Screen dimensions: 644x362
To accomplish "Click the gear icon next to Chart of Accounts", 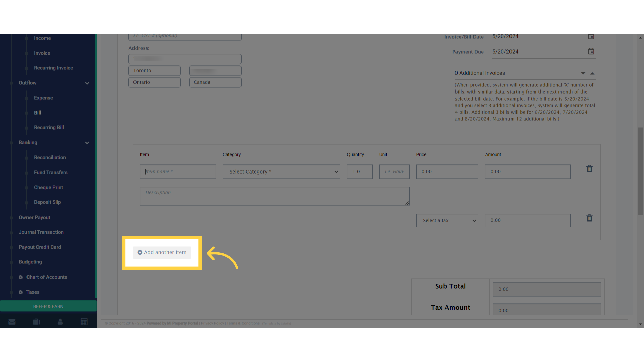I will (21, 277).
